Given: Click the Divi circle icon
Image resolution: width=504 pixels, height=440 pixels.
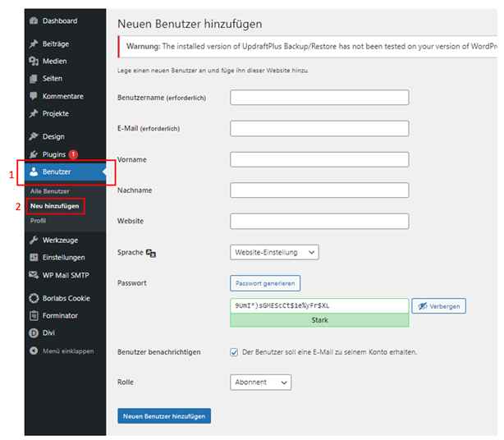Looking at the screenshot, I should (x=34, y=333).
